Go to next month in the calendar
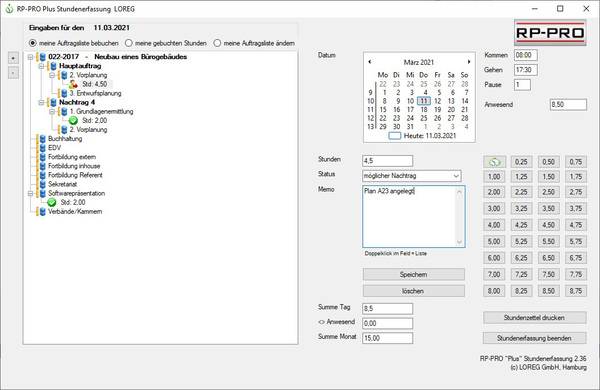The height and width of the screenshot is (390, 600). click(469, 62)
